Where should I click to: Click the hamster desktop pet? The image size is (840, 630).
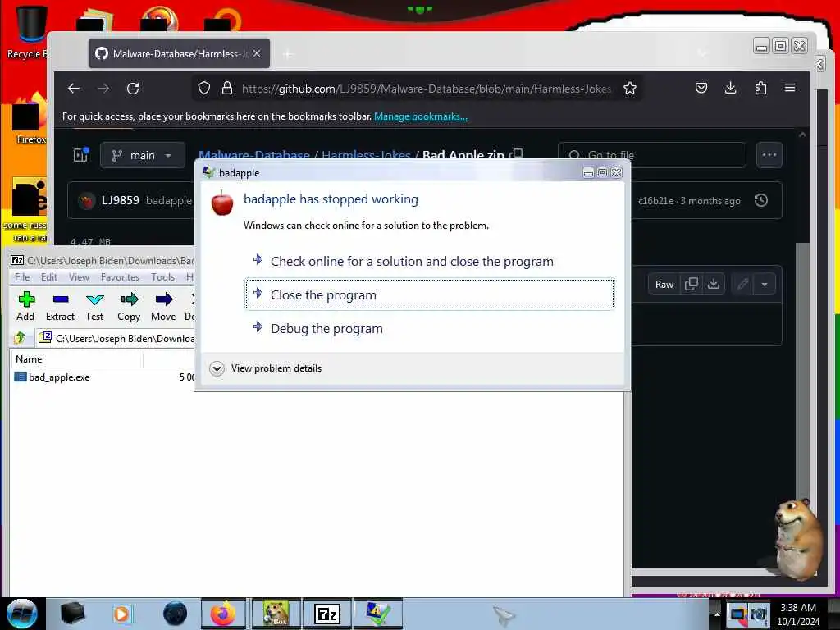pyautogui.click(x=797, y=539)
